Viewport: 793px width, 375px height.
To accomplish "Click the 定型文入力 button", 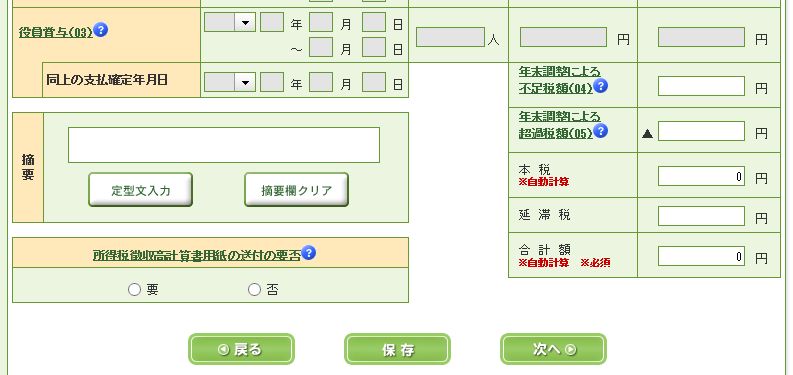I will pyautogui.click(x=141, y=190).
